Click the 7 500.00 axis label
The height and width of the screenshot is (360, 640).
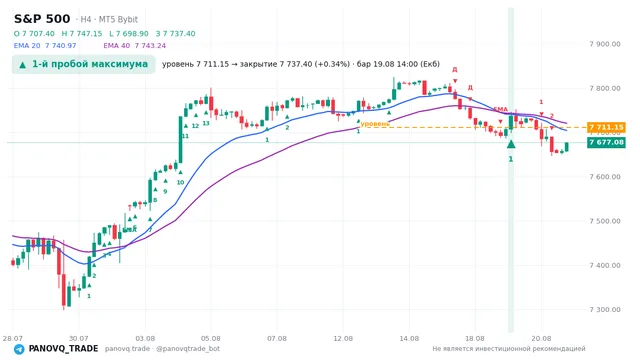[x=605, y=221]
